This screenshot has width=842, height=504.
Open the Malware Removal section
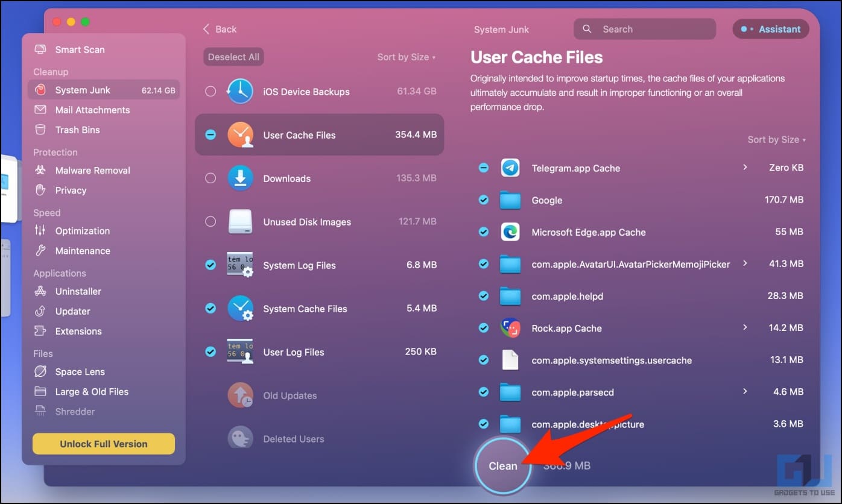coord(103,170)
